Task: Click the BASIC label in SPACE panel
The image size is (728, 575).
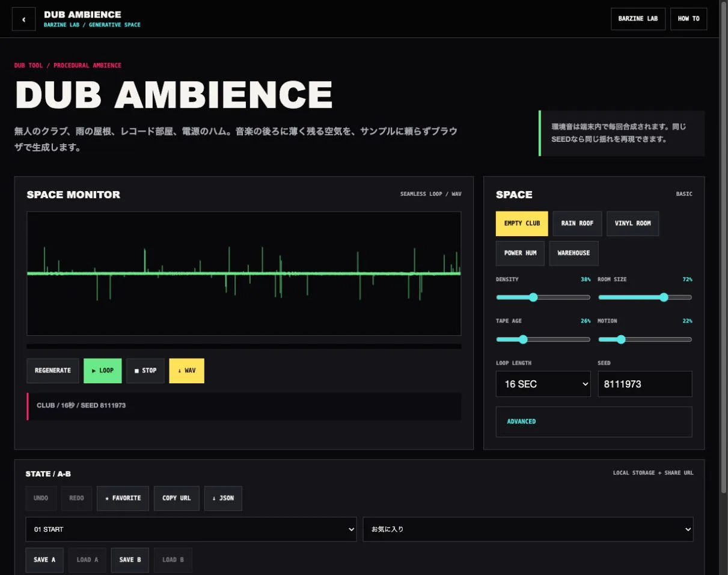Action: click(x=684, y=194)
